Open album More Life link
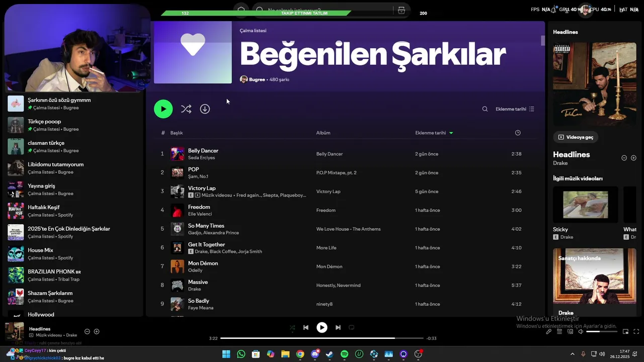644x362 pixels. (x=326, y=248)
